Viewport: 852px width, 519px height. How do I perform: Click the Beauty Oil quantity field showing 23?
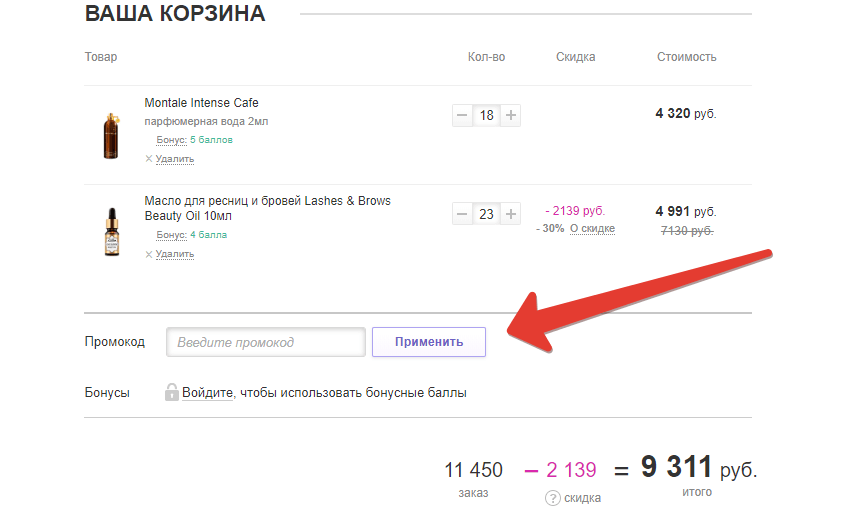pos(486,214)
